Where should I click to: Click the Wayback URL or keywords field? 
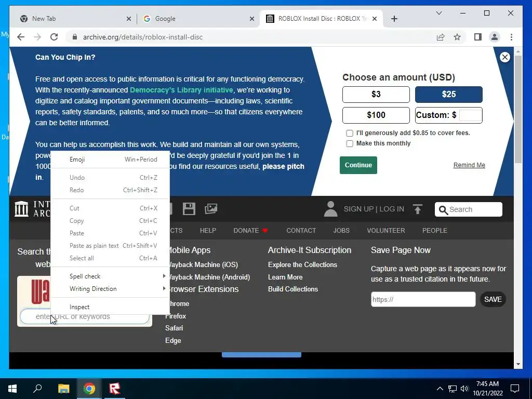pos(85,316)
